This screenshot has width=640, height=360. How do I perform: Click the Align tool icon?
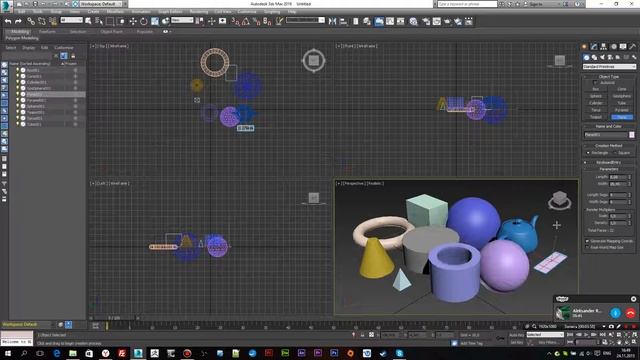tap(343, 21)
